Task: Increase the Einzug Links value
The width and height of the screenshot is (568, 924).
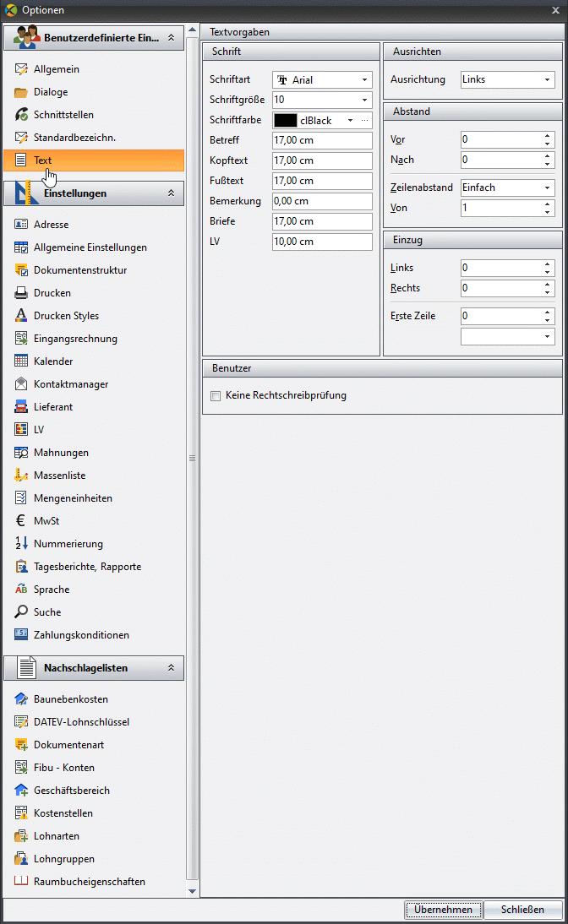Action: click(x=548, y=264)
